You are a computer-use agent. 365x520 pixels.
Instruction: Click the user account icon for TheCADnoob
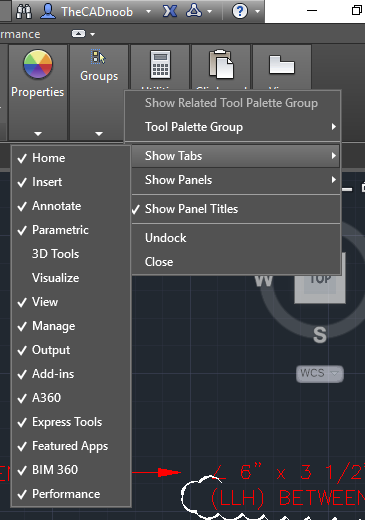48,11
